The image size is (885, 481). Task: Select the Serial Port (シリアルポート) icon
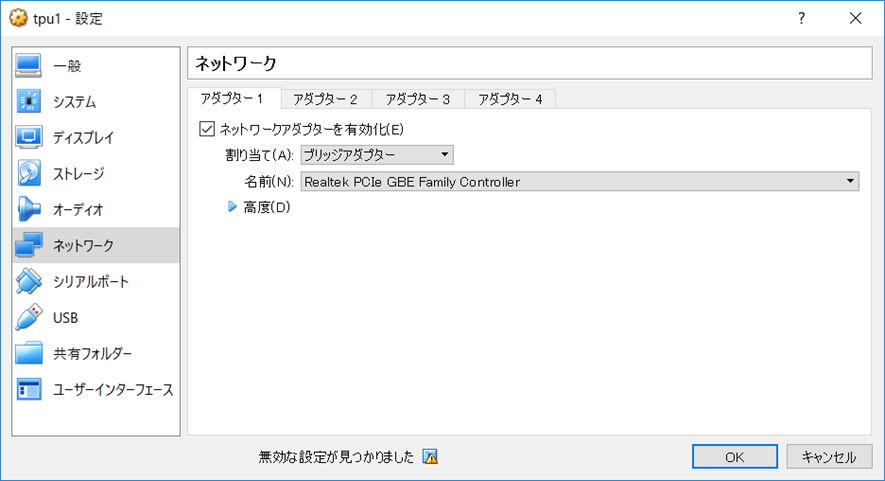29,282
